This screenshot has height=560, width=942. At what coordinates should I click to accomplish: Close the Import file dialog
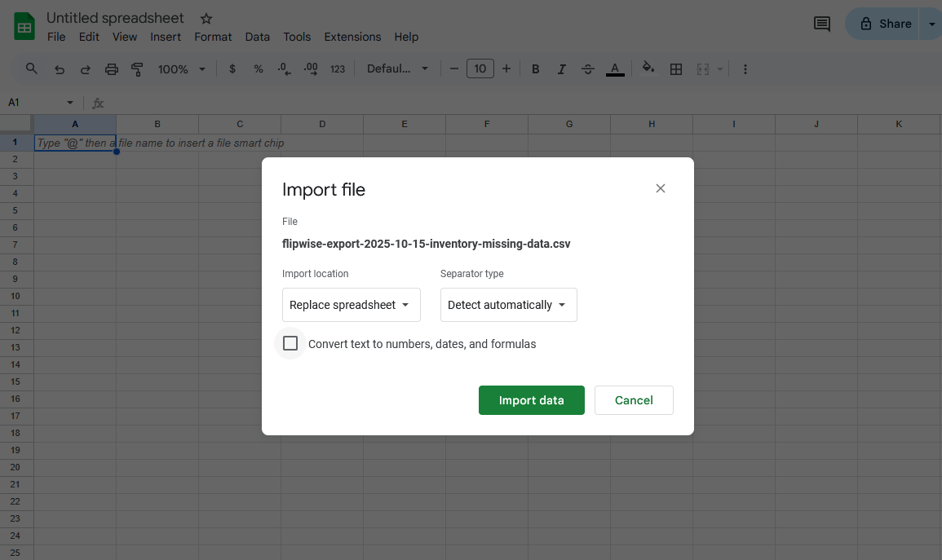[661, 188]
